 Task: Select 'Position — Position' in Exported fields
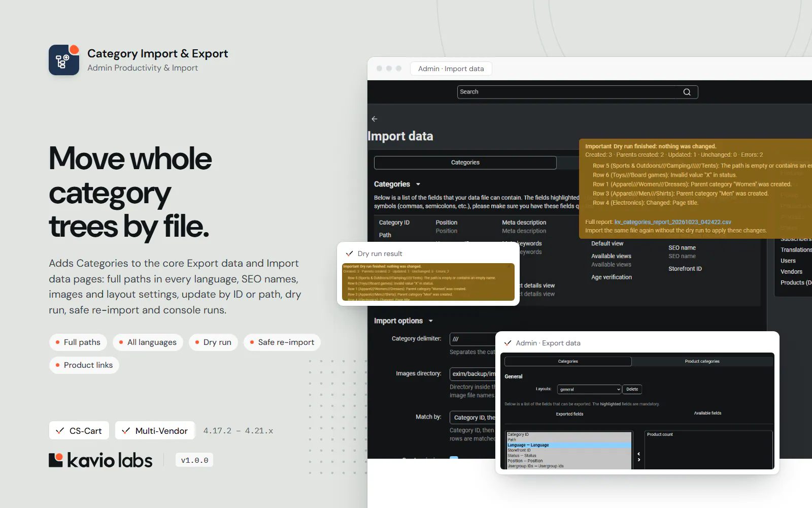pyautogui.click(x=569, y=461)
